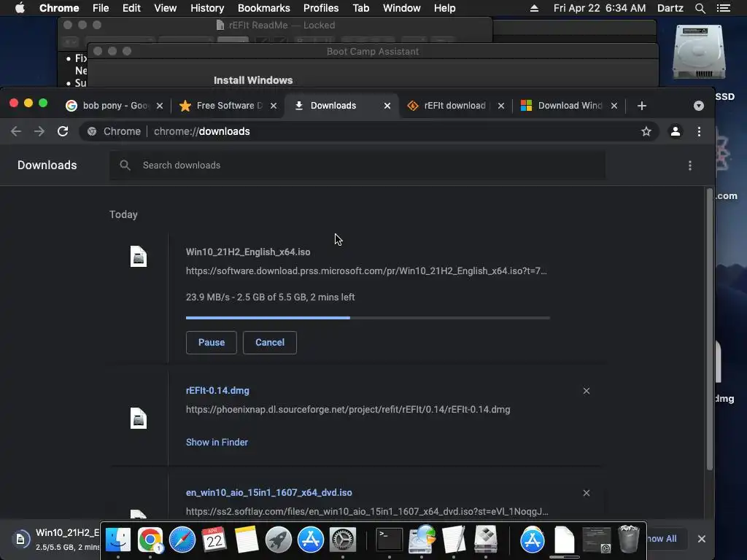Open the History menu

[206, 8]
